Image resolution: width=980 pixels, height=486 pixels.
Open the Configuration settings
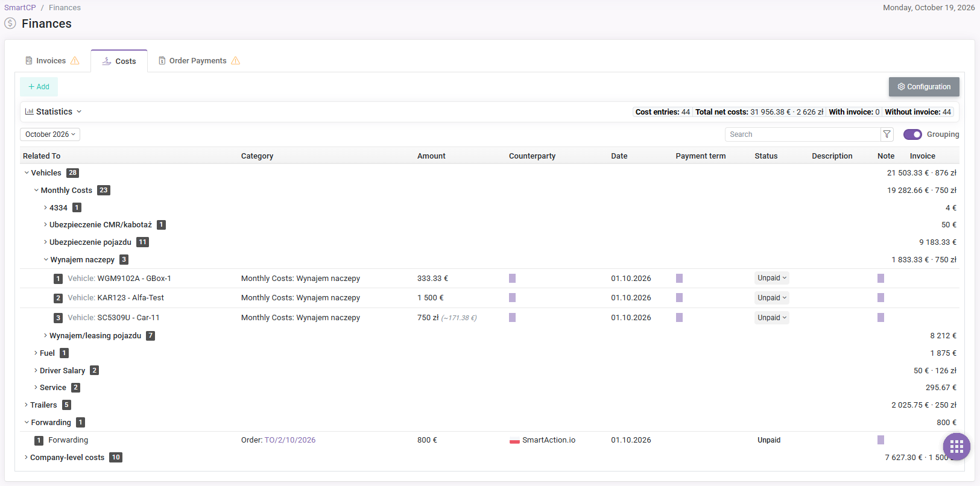(924, 87)
